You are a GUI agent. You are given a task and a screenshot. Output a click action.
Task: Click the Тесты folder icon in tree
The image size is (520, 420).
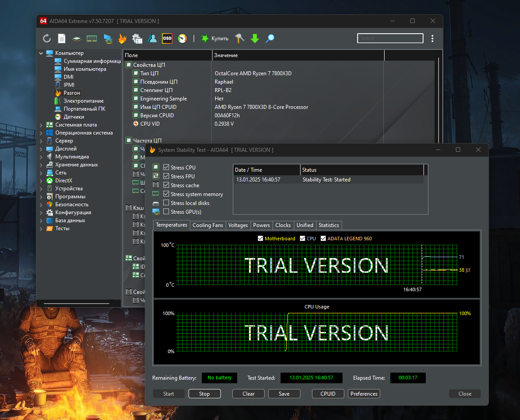point(50,228)
